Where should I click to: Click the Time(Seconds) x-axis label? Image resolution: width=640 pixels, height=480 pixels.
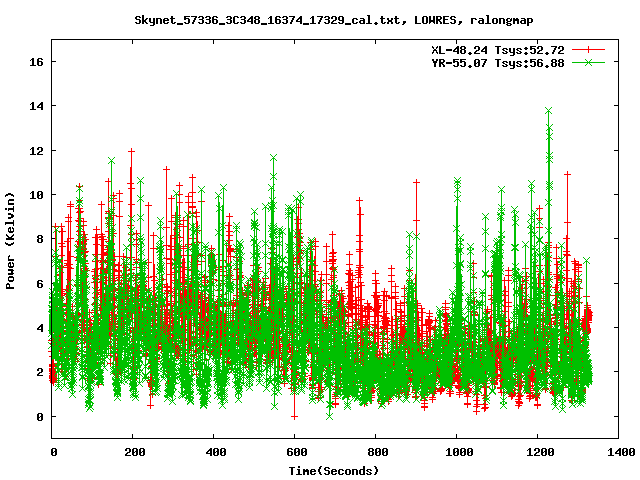(334, 471)
